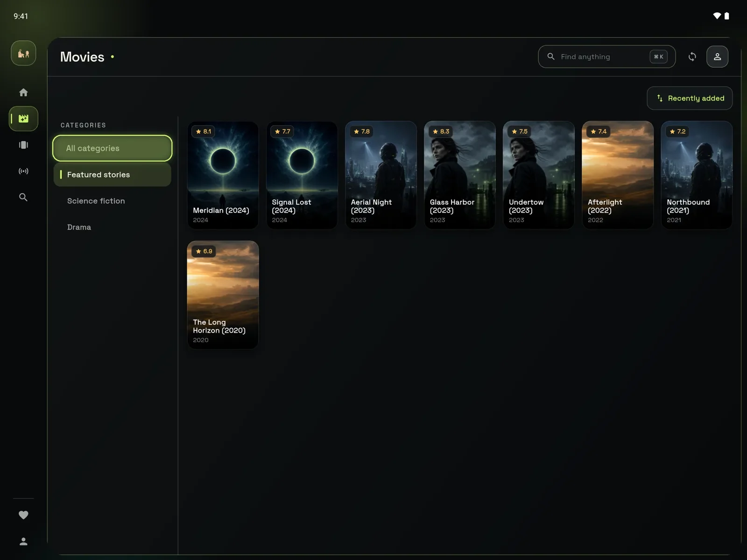Screen dimensions: 747x560
Task: Open the sidebar profile person icon
Action: tap(23, 541)
